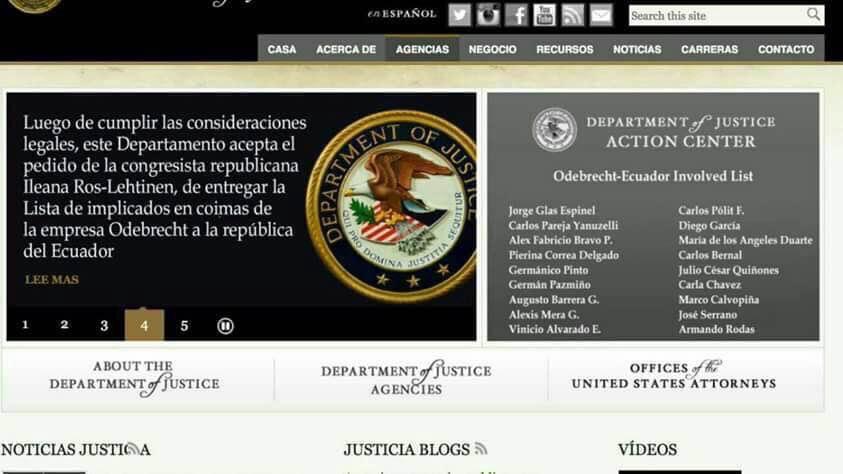Click the Action Center seal logo

tap(554, 130)
